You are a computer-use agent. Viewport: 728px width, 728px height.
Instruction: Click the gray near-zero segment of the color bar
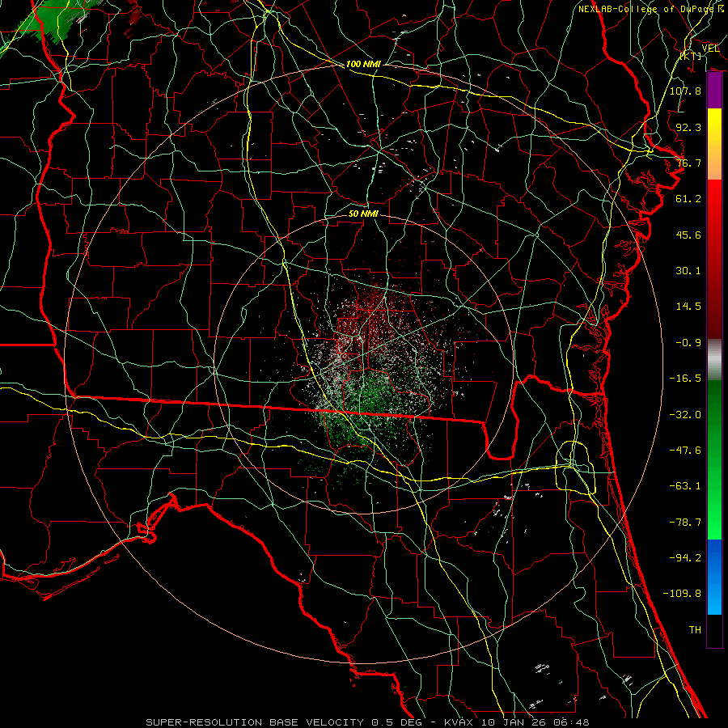pyautogui.click(x=714, y=360)
